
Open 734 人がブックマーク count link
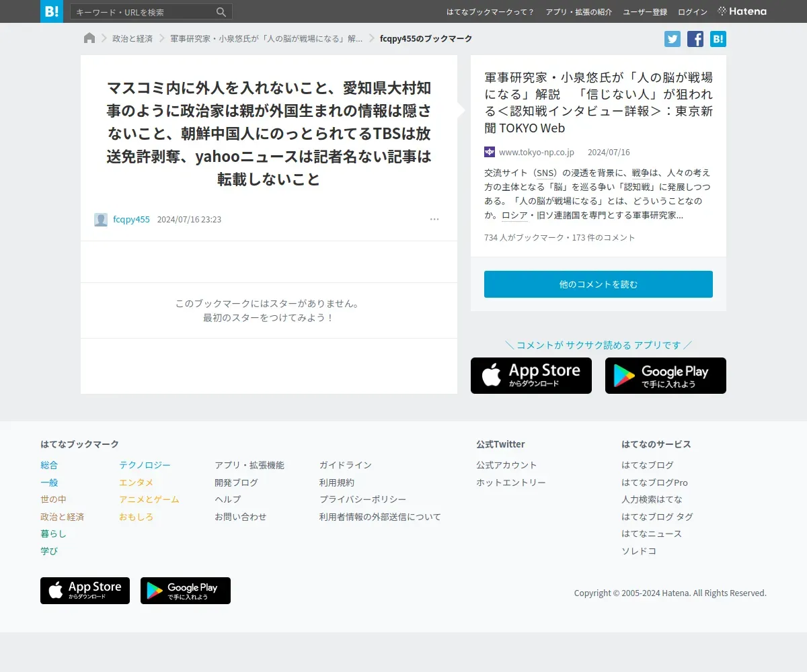coord(523,238)
